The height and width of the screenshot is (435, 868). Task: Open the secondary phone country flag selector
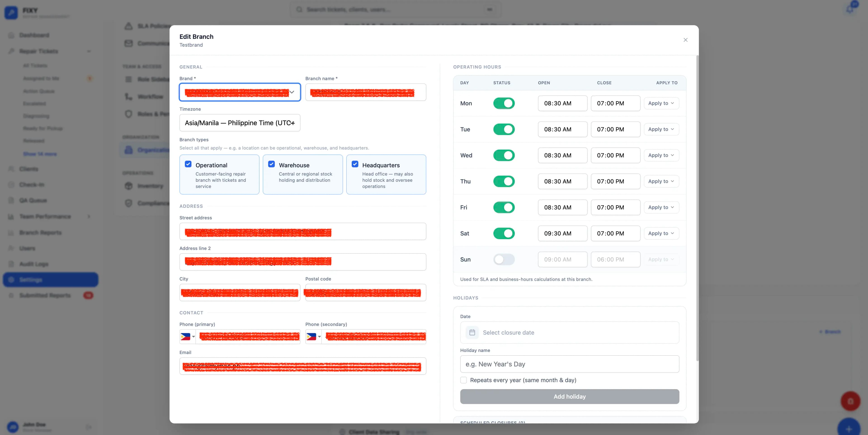tap(314, 337)
